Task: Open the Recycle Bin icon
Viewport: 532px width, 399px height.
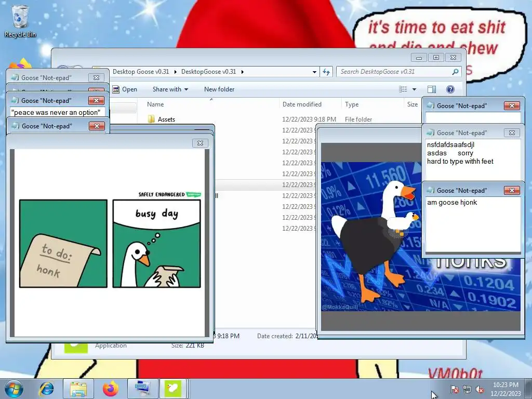Action: [20, 21]
